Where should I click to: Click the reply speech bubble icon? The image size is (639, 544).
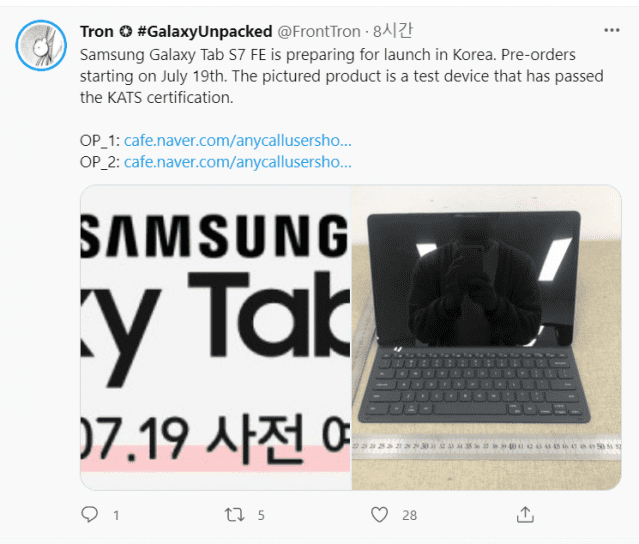90,515
